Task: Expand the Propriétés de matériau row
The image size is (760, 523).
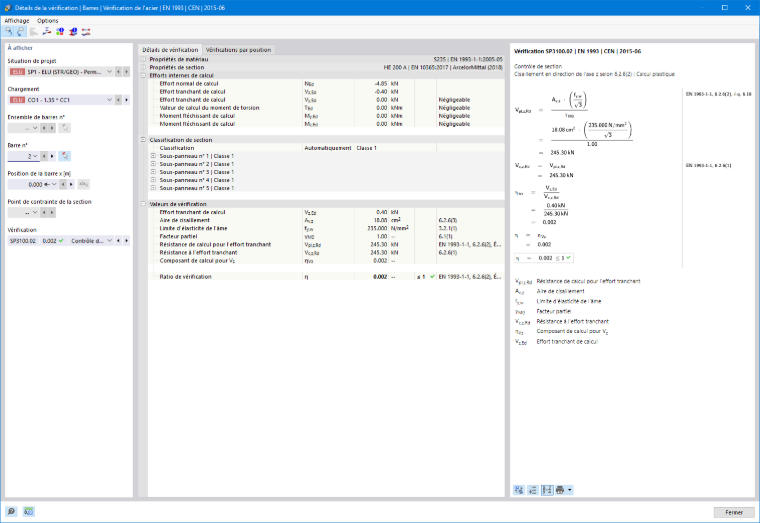Action: [x=143, y=59]
